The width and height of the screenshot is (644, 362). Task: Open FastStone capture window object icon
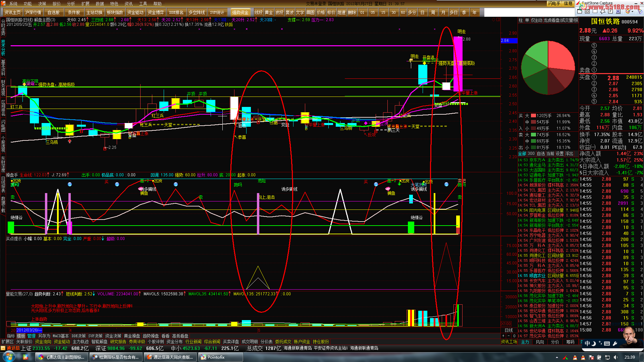click(x=587, y=11)
